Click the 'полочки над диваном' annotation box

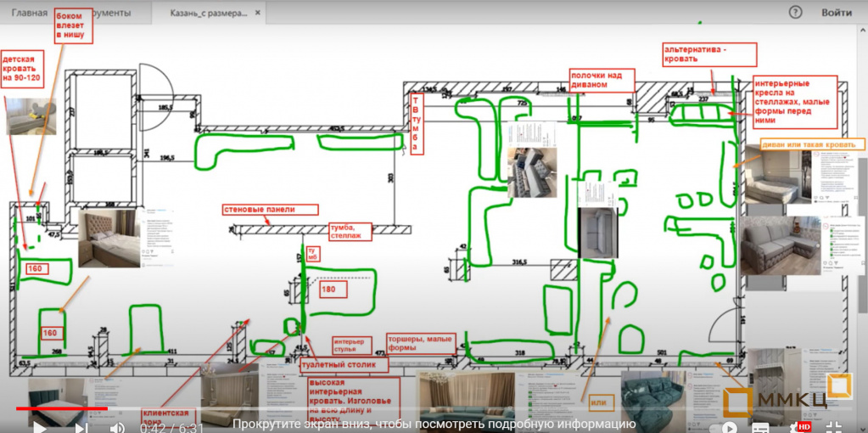pyautogui.click(x=602, y=81)
